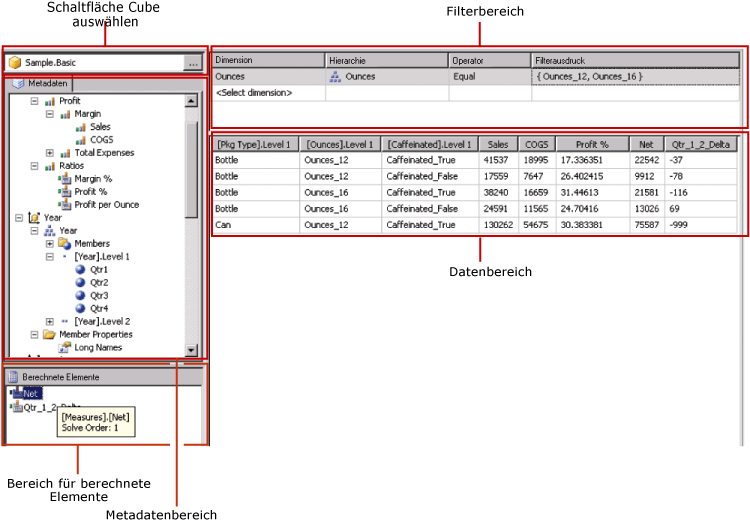Collapse the Profit measure node

(x=34, y=101)
